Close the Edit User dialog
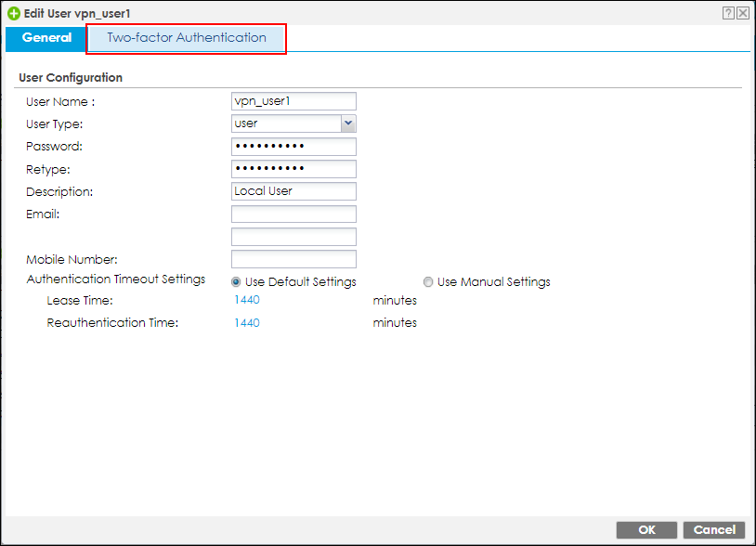The image size is (756, 546). pos(743,13)
